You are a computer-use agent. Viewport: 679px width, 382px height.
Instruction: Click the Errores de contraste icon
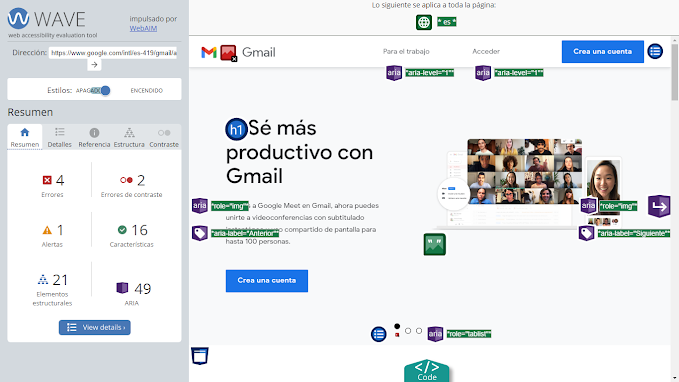click(x=126, y=180)
